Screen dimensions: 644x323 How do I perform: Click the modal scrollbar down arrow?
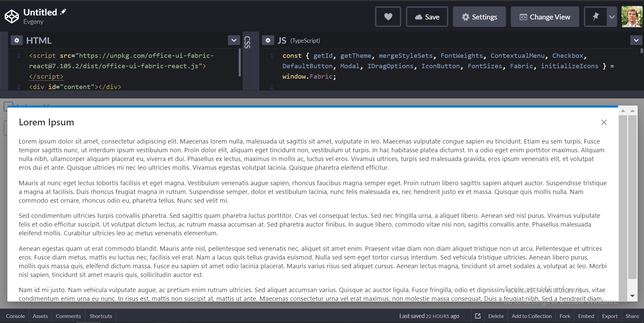(x=632, y=296)
